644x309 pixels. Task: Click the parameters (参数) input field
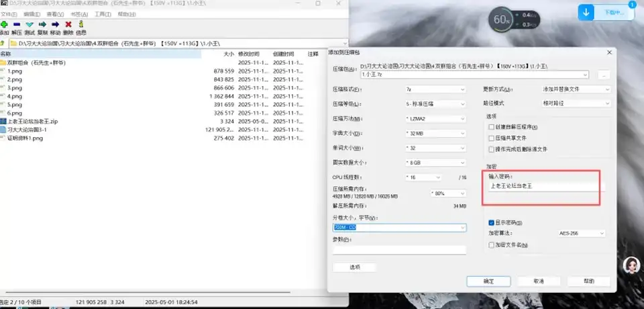(399, 250)
